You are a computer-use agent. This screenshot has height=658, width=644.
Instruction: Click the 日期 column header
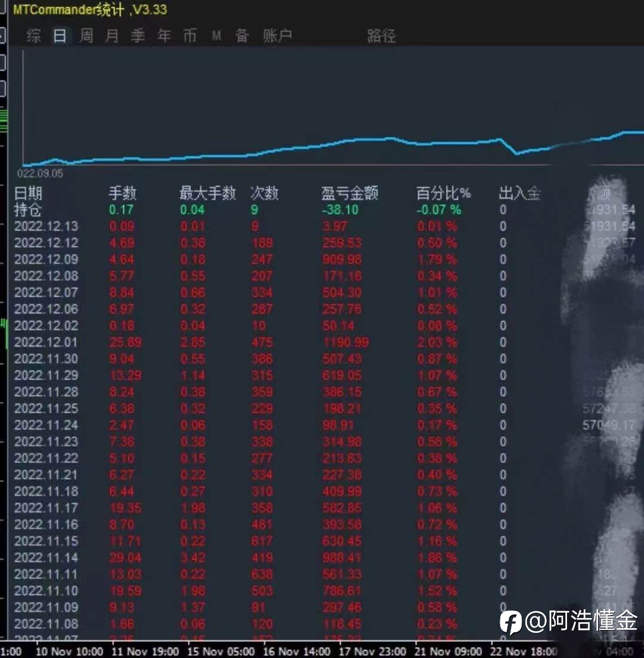[x=28, y=193]
